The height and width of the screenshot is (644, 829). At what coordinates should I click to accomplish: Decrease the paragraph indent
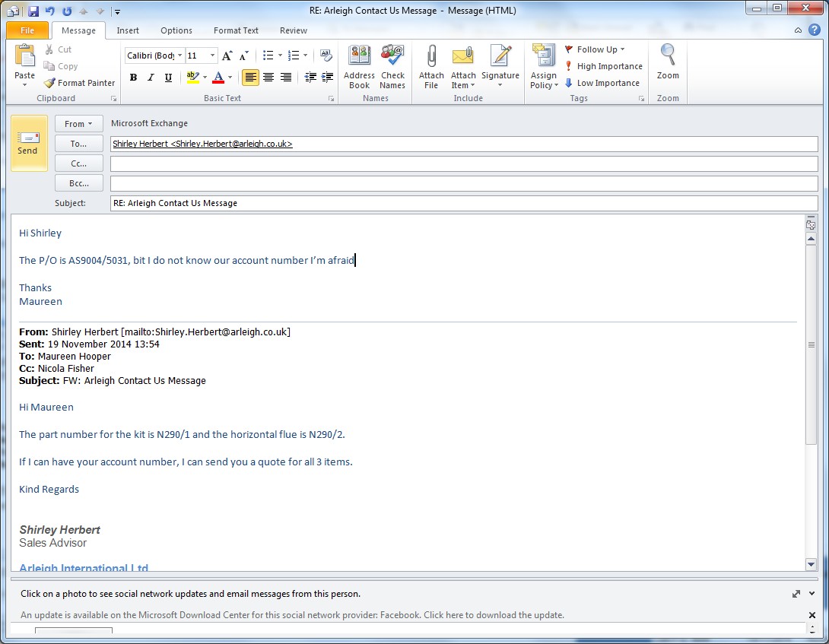pos(310,78)
